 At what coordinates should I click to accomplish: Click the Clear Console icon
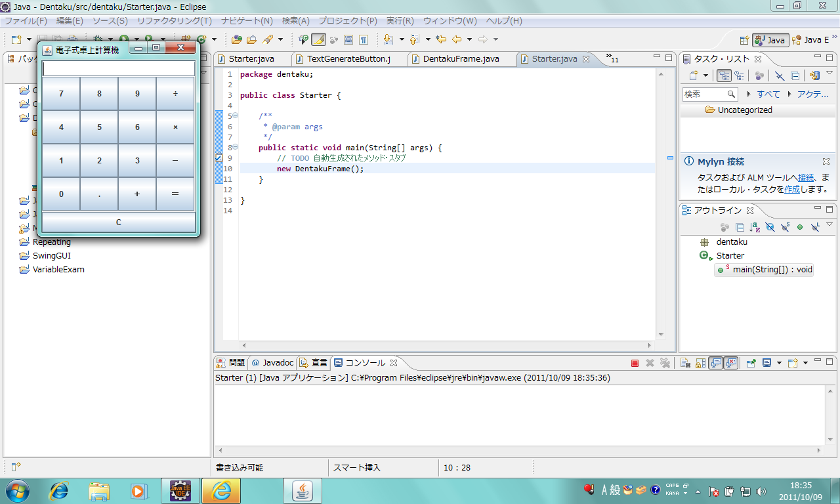click(x=684, y=363)
